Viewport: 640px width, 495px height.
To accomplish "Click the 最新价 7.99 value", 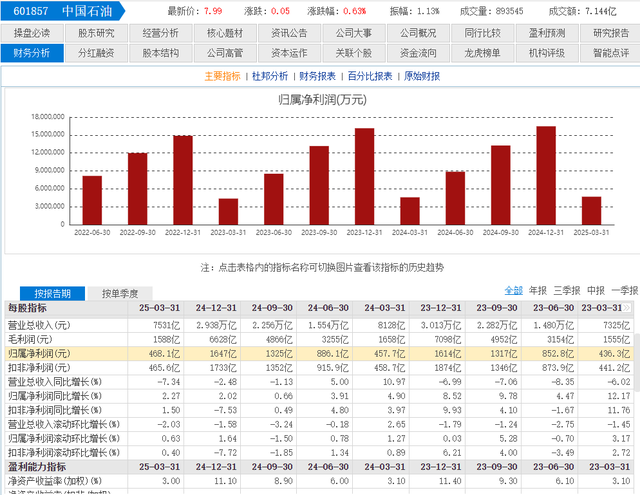I will (213, 11).
